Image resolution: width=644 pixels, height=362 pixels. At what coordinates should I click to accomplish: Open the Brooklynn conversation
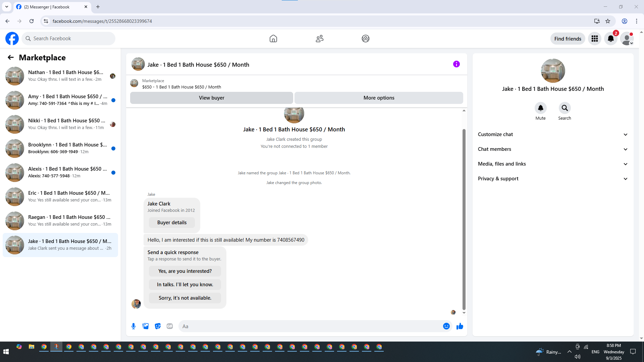(60, 148)
